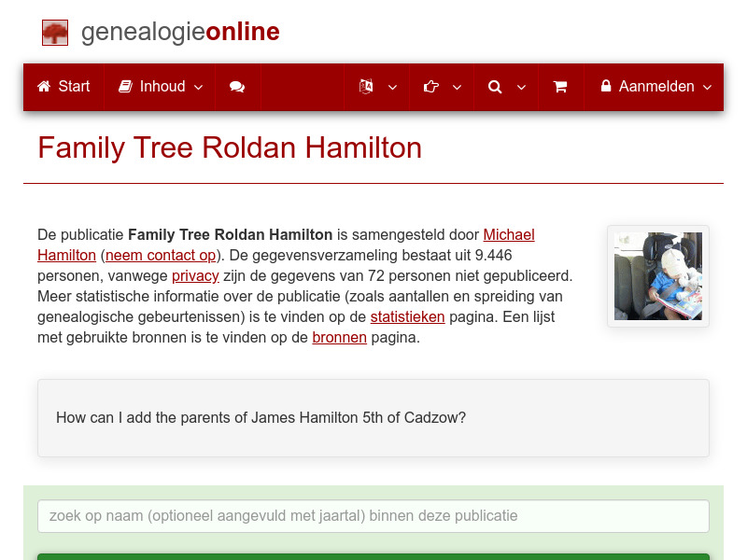
Task: Select the speech bubble chat icon
Action: coord(237,86)
